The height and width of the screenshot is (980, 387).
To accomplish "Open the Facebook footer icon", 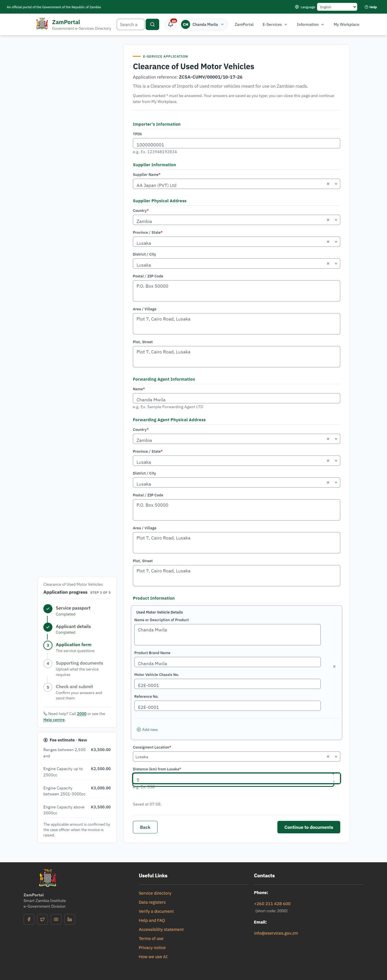I will (29, 919).
